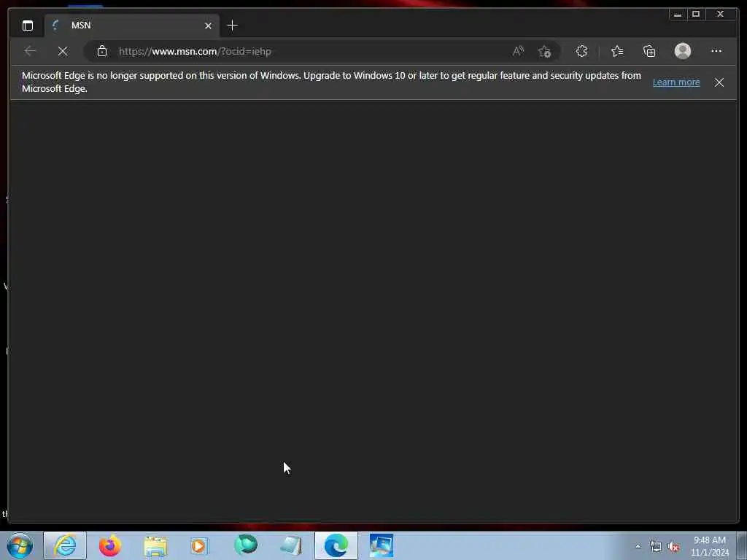Switch to Microsoft Edge taskbar button
Image resolution: width=747 pixels, height=560 pixels.
pos(336,545)
